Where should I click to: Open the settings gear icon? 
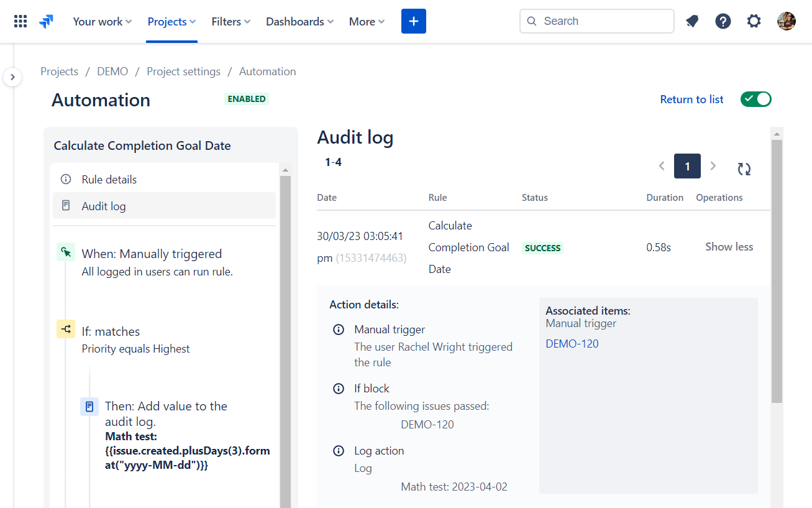click(754, 21)
